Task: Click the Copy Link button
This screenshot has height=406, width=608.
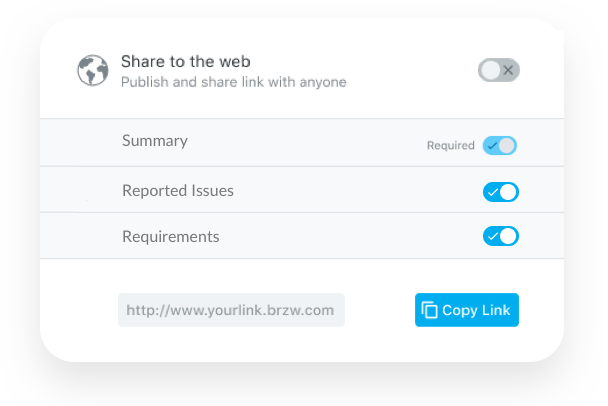Action: (x=467, y=310)
